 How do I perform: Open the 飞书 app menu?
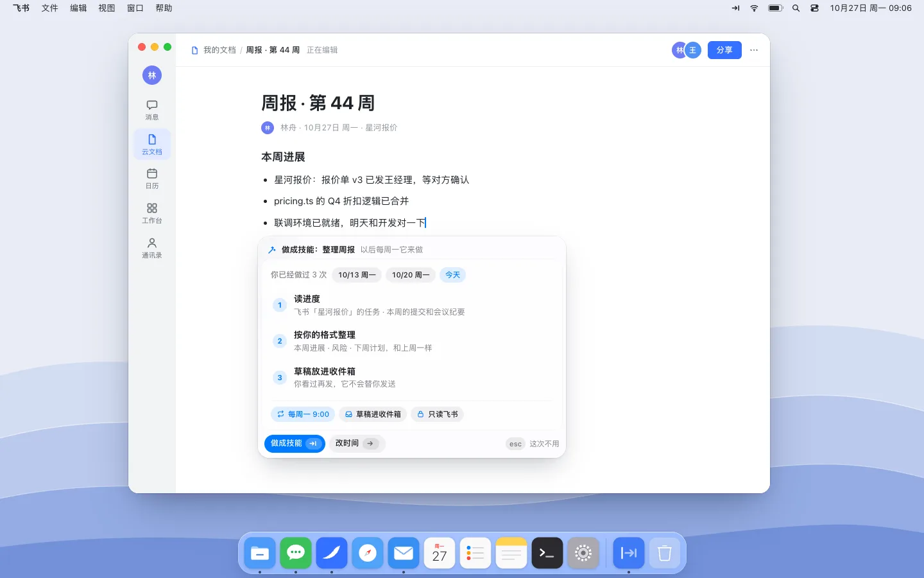tap(21, 8)
